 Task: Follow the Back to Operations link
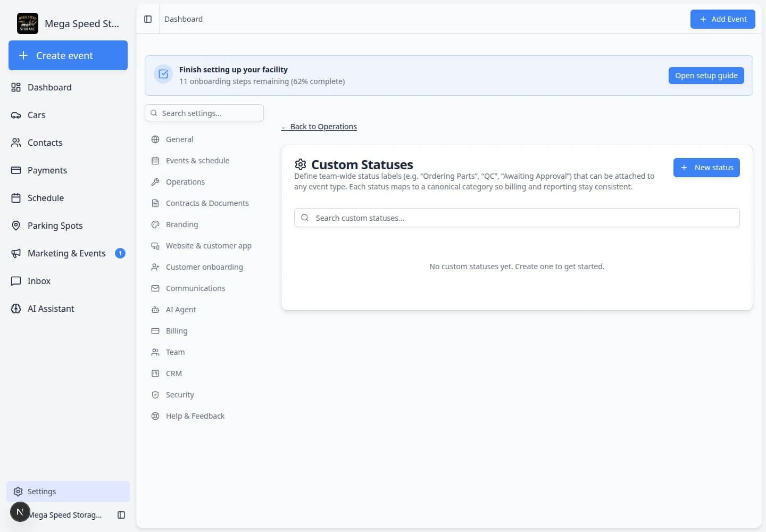point(319,127)
